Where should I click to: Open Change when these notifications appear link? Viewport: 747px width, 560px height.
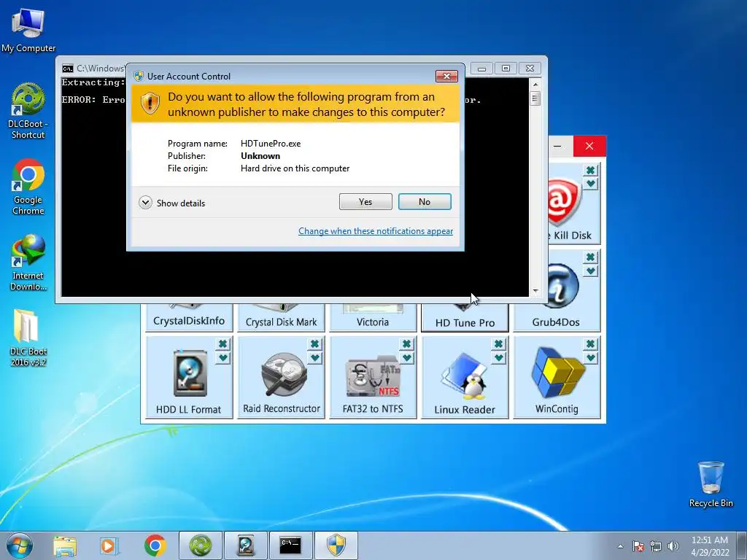pos(376,231)
